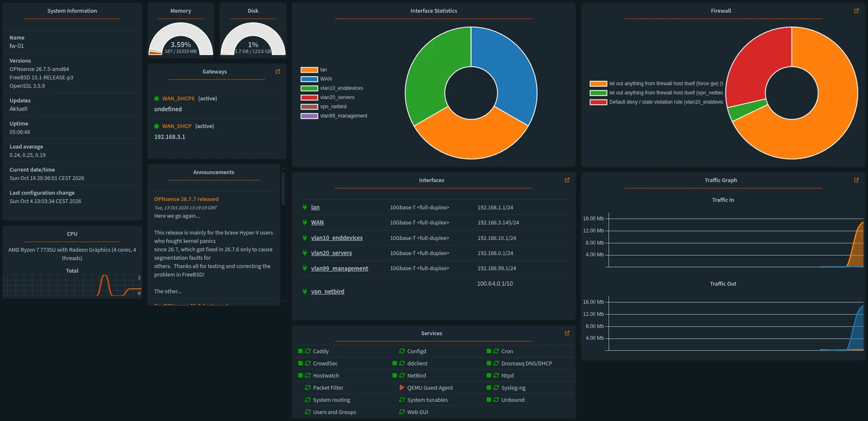Stop the Unbound service with its green square
The width and height of the screenshot is (868, 421).
point(489,400)
